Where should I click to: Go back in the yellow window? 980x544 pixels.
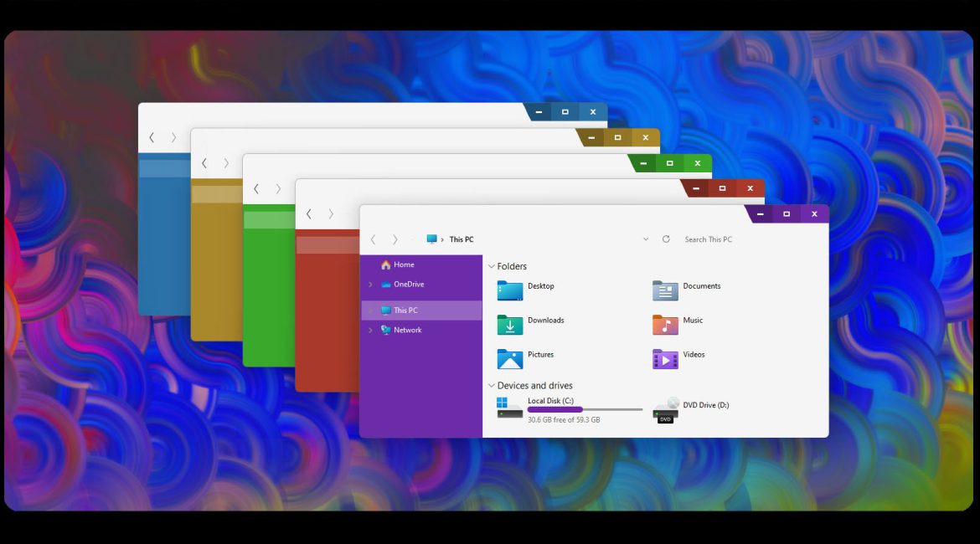(204, 163)
